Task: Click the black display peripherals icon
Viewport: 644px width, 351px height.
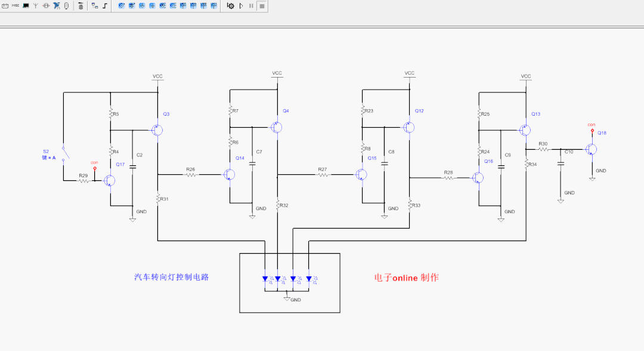Action: 26,5
